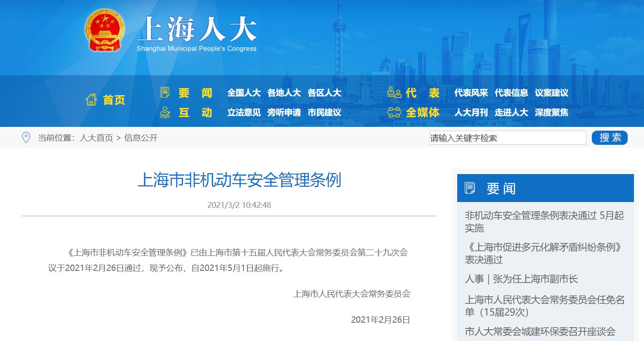644x341 pixels.
Task: Click the national emblem logo
Action: pyautogui.click(x=104, y=31)
